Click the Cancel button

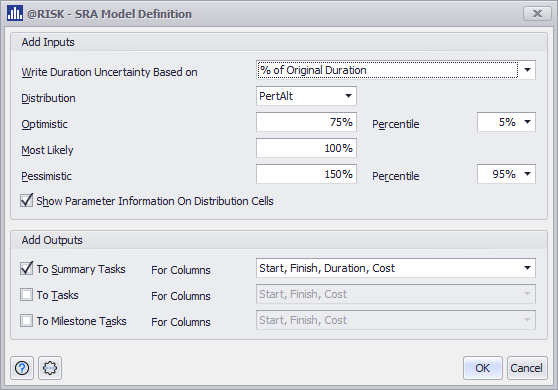pos(527,368)
